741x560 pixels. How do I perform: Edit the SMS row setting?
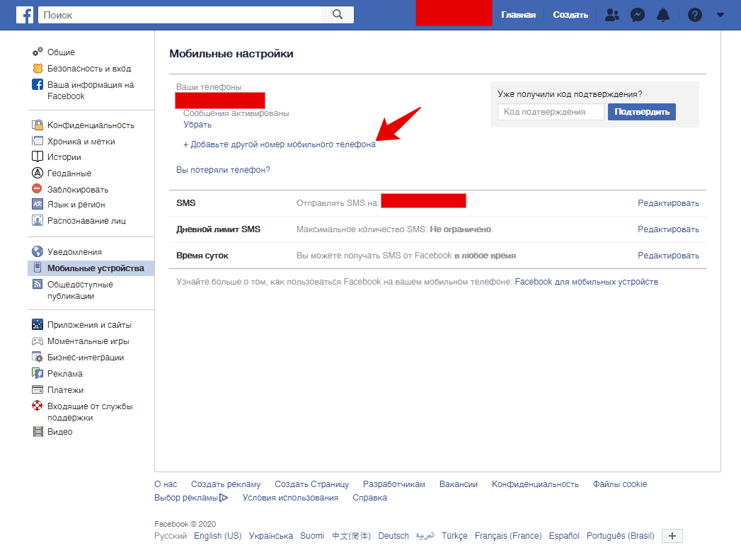668,203
